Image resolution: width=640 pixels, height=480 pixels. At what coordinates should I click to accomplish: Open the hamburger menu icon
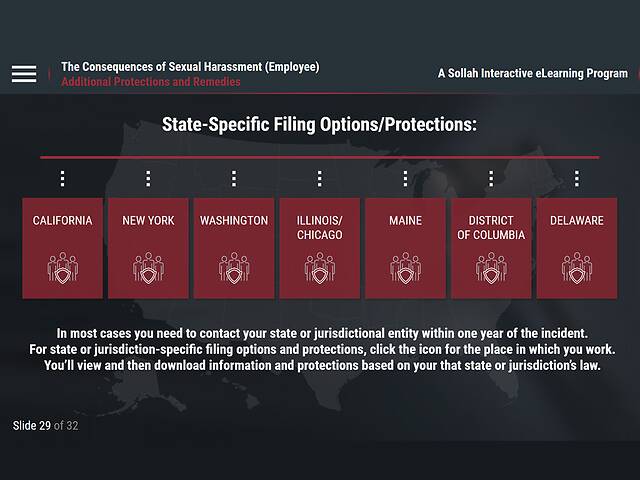click(24, 74)
